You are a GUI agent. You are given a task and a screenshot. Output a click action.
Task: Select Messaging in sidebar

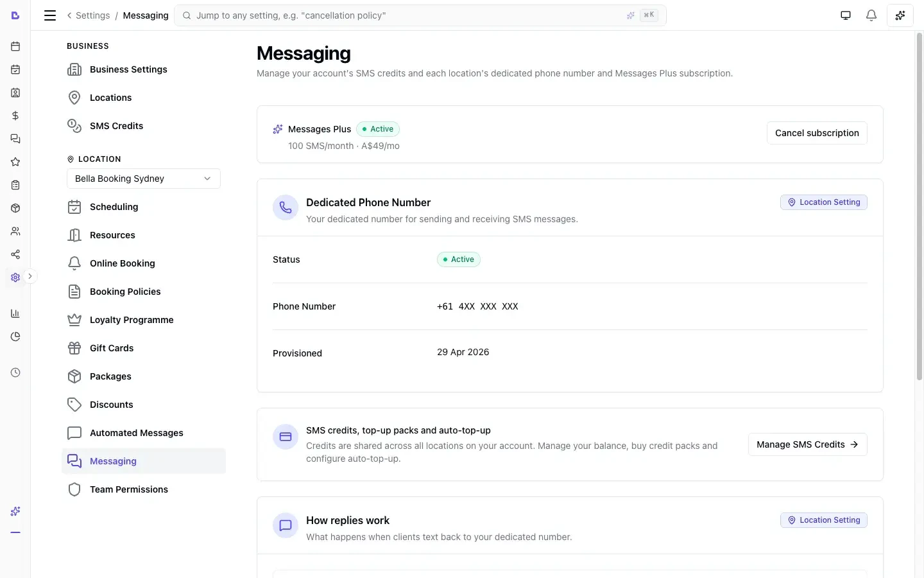click(x=144, y=461)
